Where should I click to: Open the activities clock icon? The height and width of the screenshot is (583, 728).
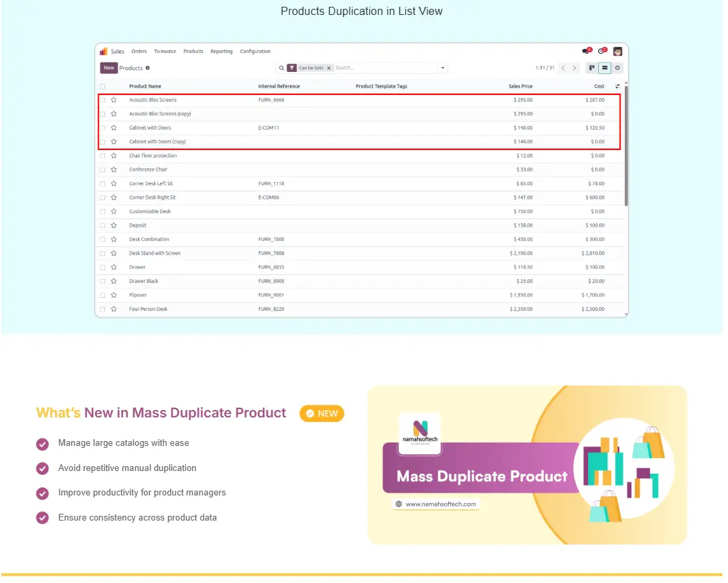click(x=601, y=52)
